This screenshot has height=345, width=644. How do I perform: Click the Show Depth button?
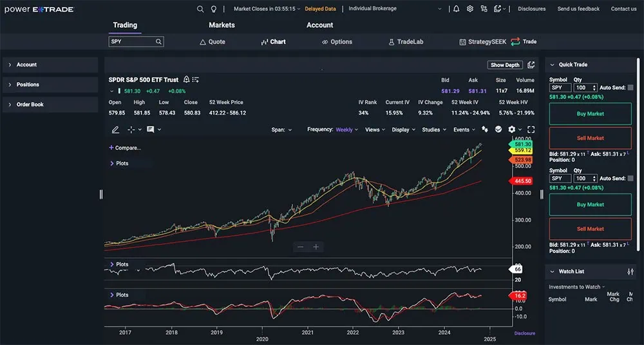(504, 65)
